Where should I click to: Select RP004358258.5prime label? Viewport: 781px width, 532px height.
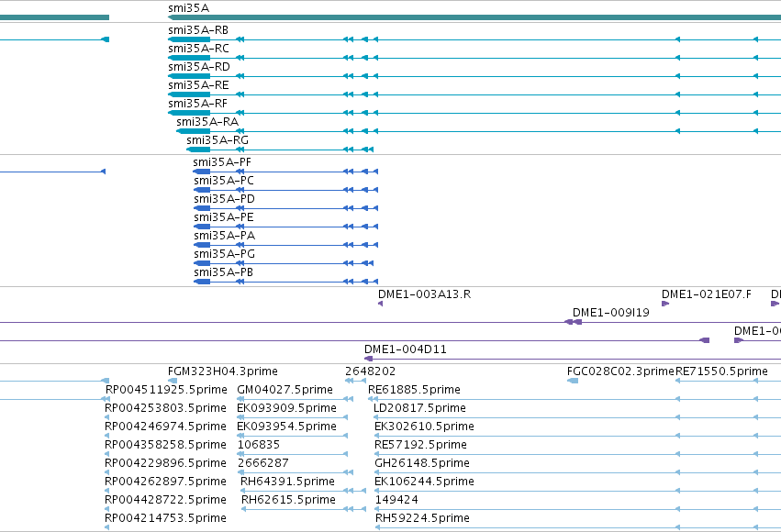pos(165,445)
